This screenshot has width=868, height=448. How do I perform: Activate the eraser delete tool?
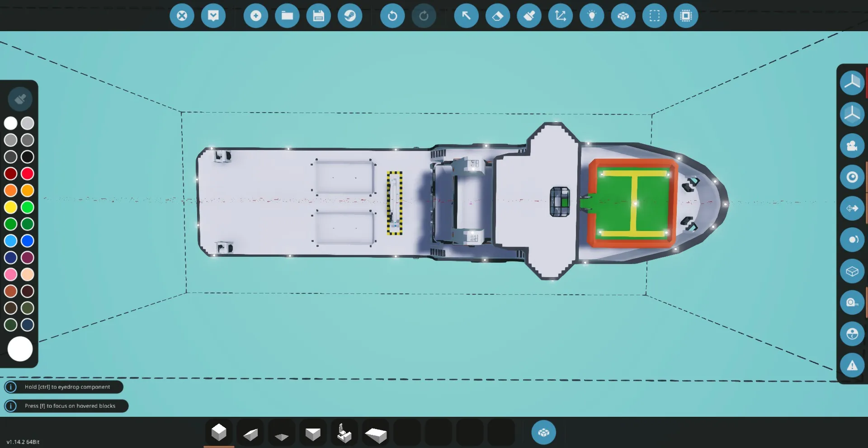497,16
